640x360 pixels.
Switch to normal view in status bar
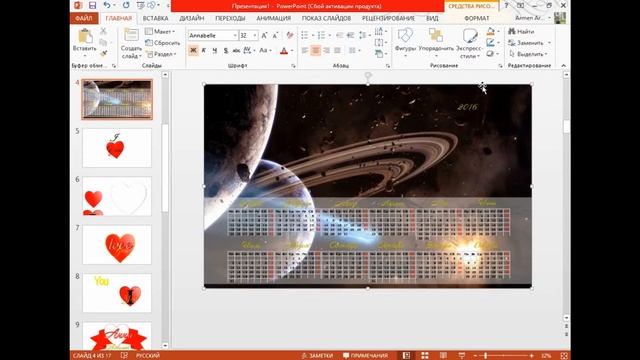406,356
